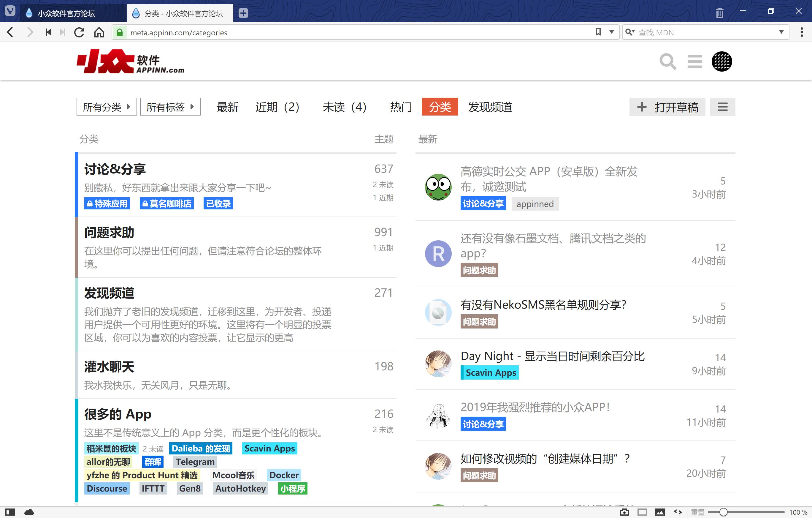Open the 问题求助 category link
The height and width of the screenshot is (518, 812).
coord(109,233)
